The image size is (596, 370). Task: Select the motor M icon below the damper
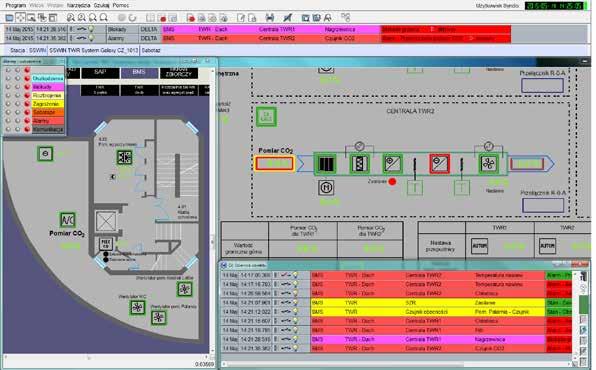click(326, 188)
